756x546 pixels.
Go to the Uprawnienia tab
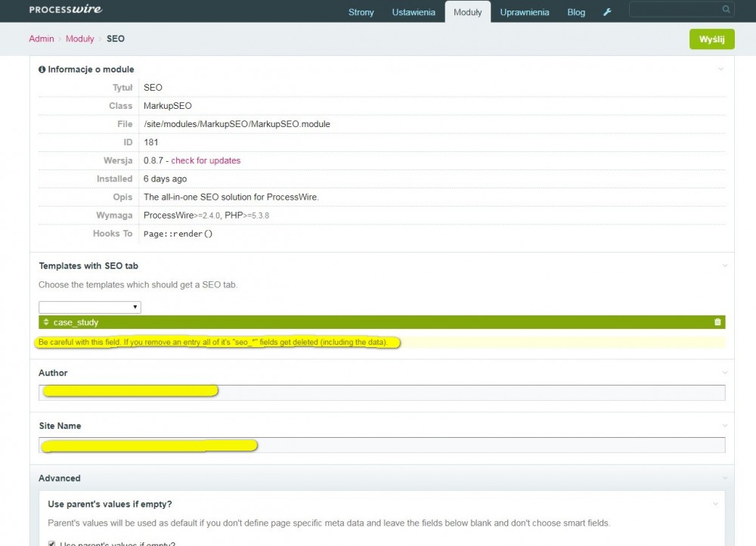[524, 12]
